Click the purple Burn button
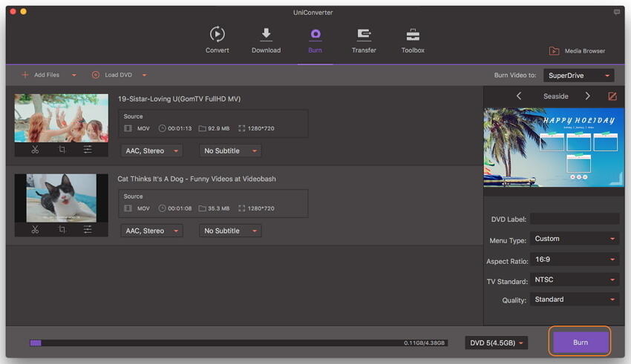 (x=580, y=343)
